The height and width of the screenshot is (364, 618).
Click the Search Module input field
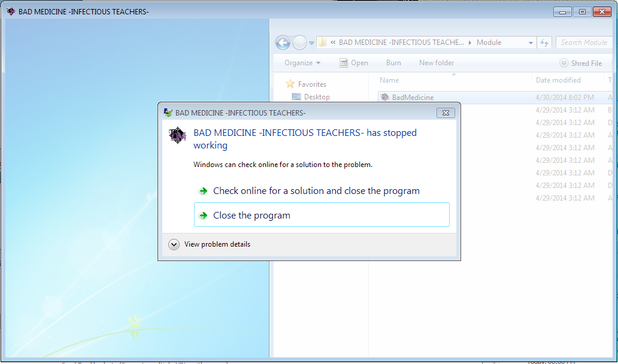(x=584, y=42)
